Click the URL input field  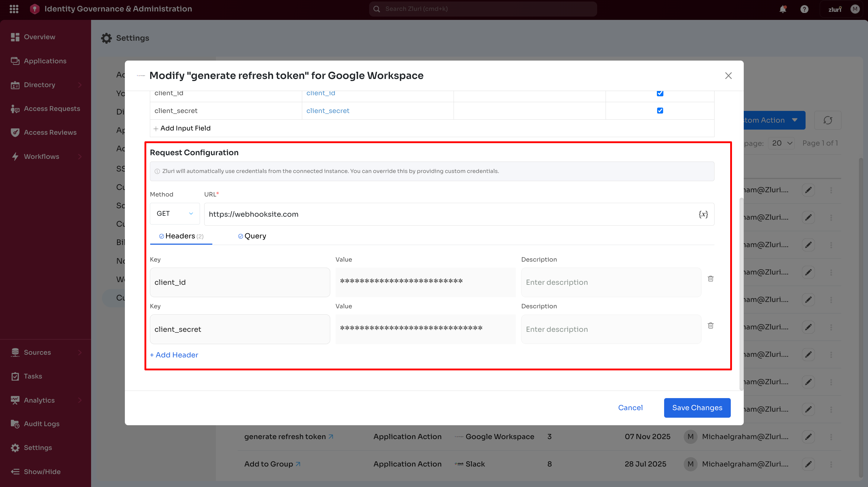point(448,214)
